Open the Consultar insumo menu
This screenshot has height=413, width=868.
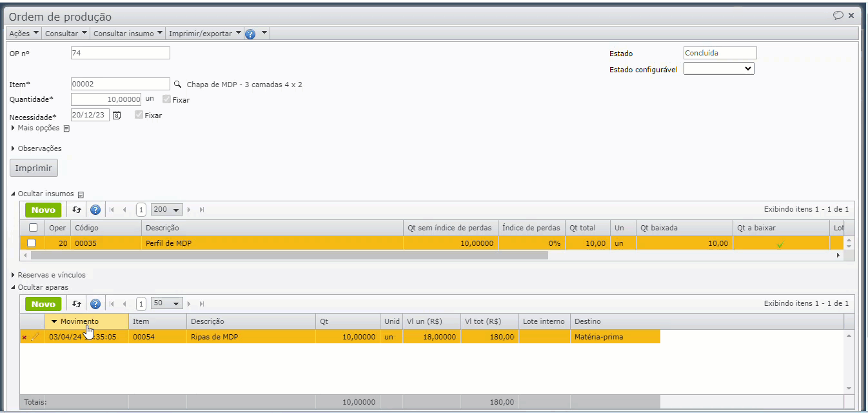(128, 34)
